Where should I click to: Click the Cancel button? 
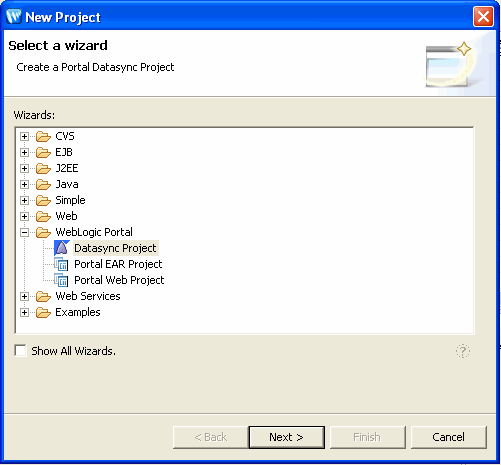449,437
